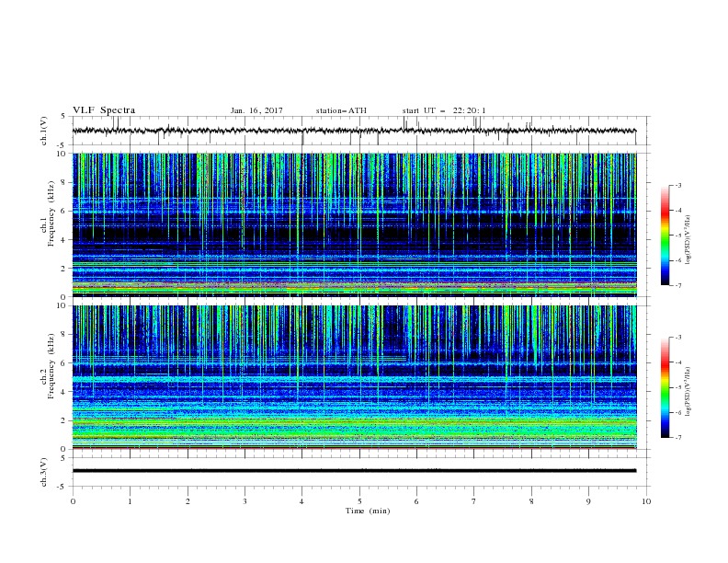
Task: Click the '0' time axis tick label
Action: pos(73,501)
